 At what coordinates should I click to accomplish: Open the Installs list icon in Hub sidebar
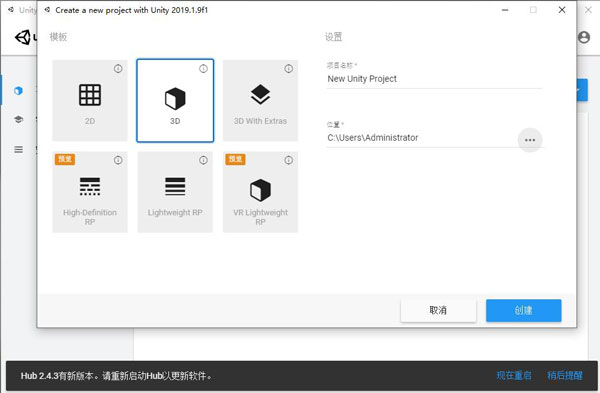18,149
